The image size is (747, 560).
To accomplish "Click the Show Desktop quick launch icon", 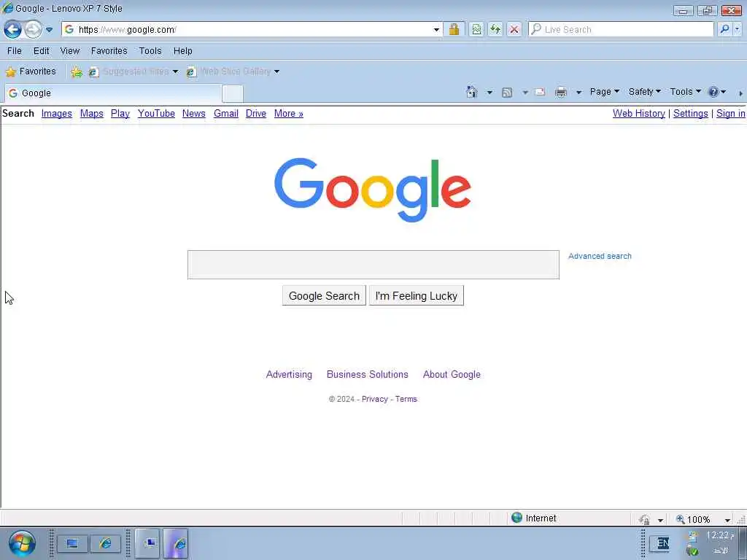I will (72, 543).
